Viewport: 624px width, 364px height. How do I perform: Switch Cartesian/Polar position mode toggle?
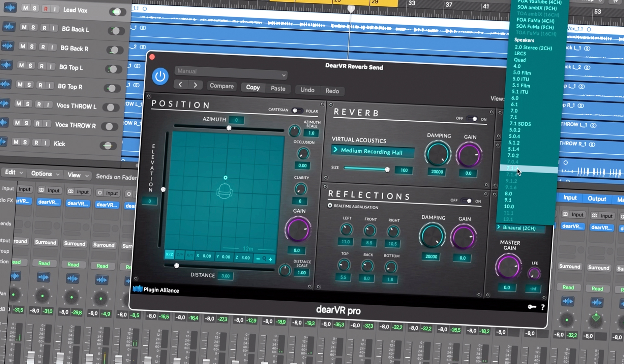click(297, 111)
